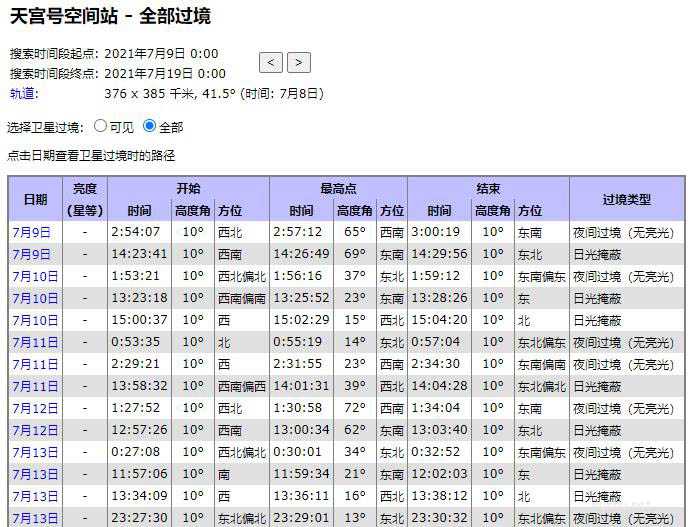Open 7月9日 link in the 2:54:07 row
This screenshot has width=691, height=527.
point(31,232)
